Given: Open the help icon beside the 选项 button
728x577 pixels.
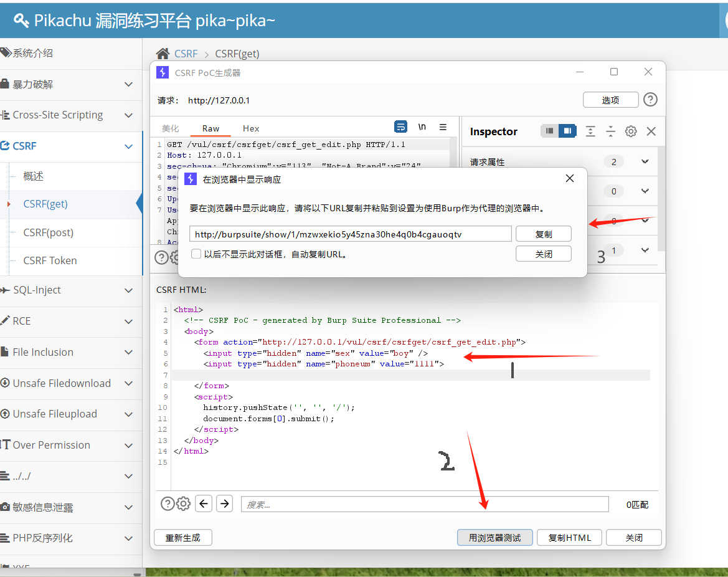Looking at the screenshot, I should tap(650, 100).
